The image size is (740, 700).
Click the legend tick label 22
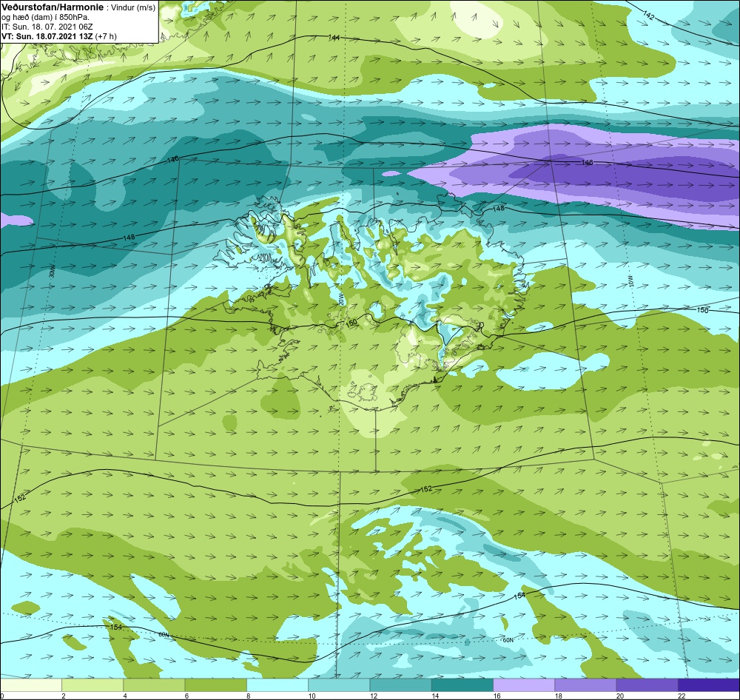click(682, 696)
